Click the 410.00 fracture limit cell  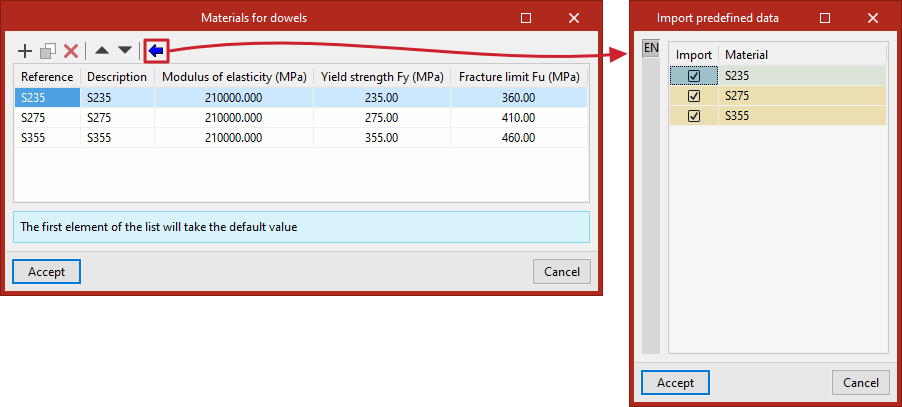point(519,118)
